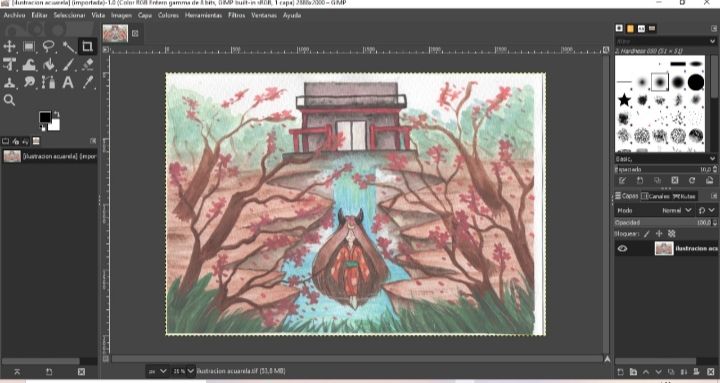This screenshot has width=720, height=383.
Task: Open the blend mode group switcher dropdown
Action: pos(706,210)
